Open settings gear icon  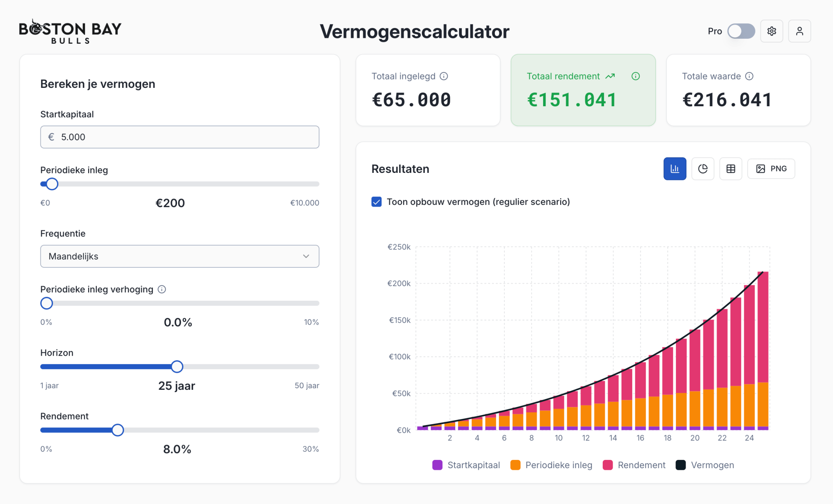[771, 31]
